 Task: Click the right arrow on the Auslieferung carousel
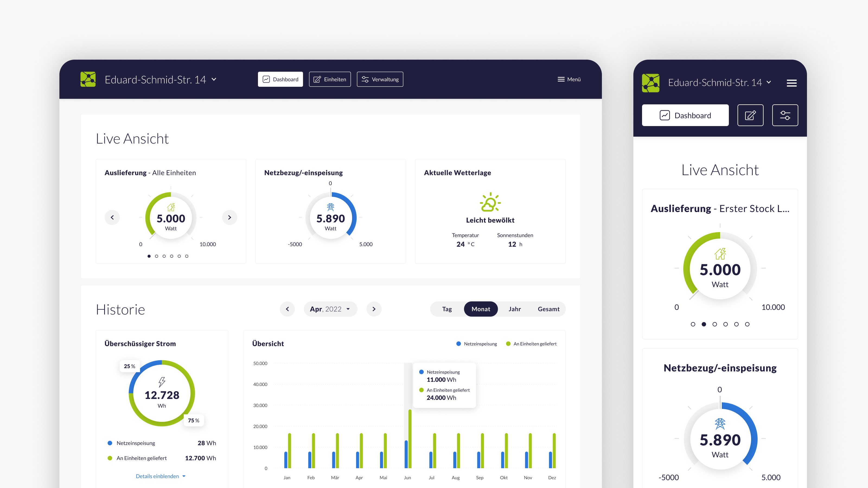click(x=229, y=217)
